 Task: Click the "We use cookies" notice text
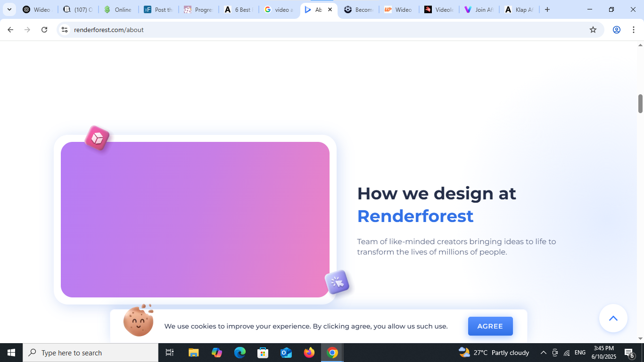pyautogui.click(x=306, y=326)
